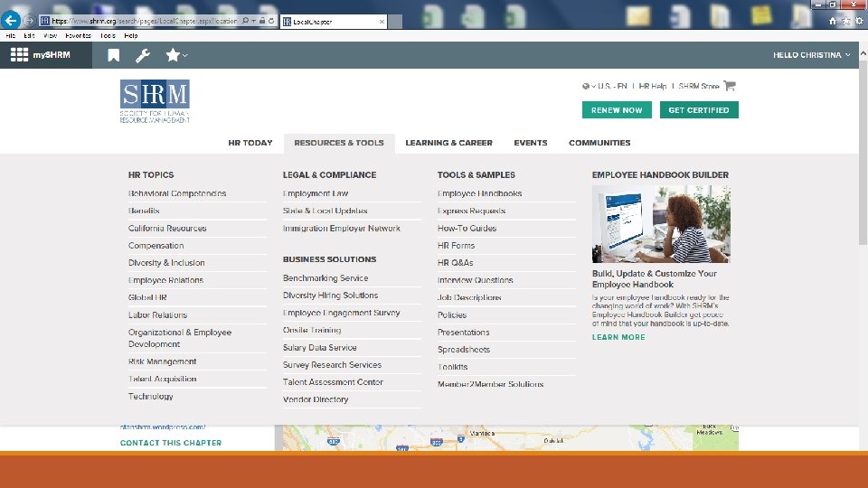Click the GET CERTIFIED button

(x=699, y=110)
